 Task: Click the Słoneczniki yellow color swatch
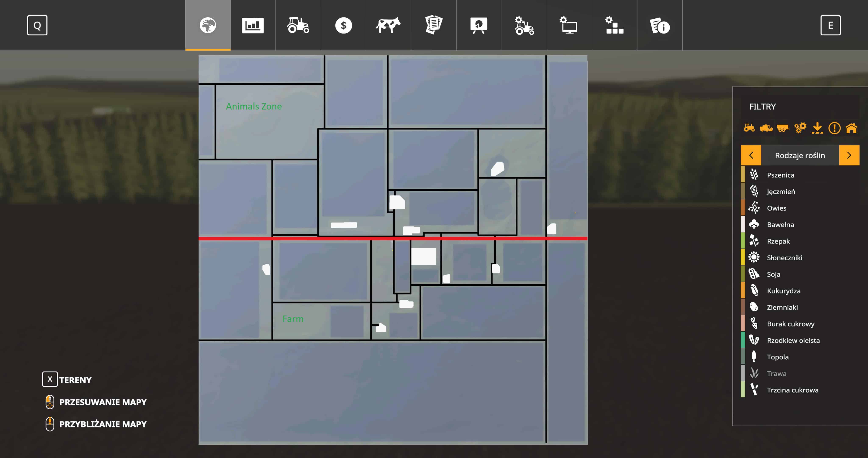coord(743,258)
